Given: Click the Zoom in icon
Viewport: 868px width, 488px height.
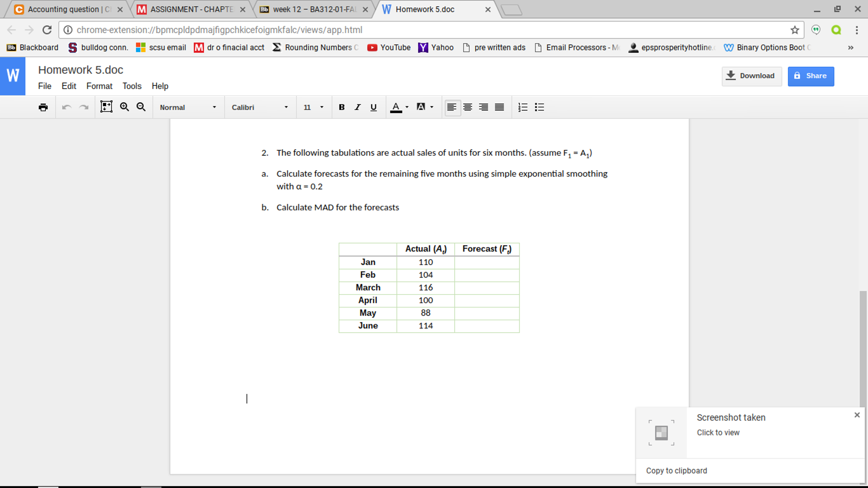Looking at the screenshot, I should point(124,107).
